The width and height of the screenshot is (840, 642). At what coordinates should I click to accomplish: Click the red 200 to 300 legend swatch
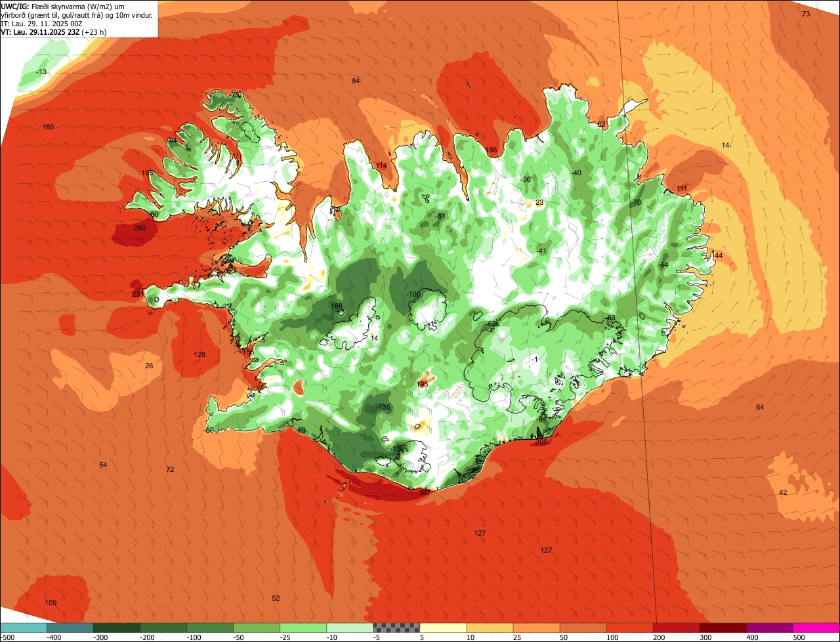click(x=676, y=628)
